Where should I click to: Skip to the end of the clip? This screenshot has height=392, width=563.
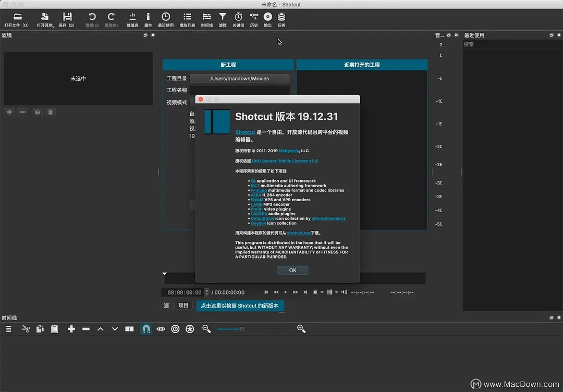click(305, 292)
